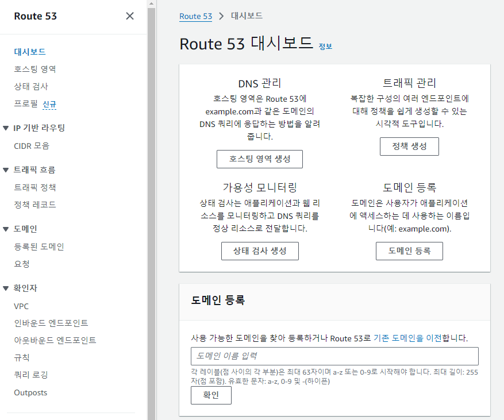504x420 pixels.
Task: Click the 신규 badge next to 프로필
Action: [49, 104]
